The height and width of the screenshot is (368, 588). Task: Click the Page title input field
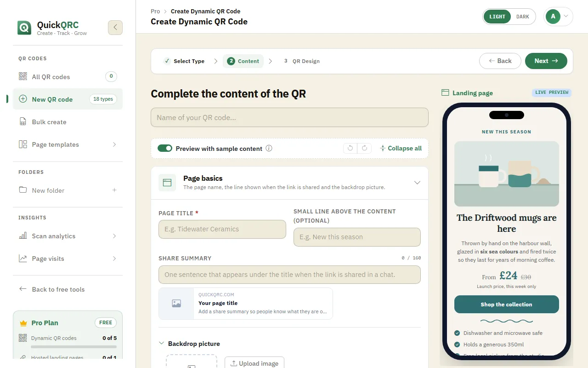[222, 229]
